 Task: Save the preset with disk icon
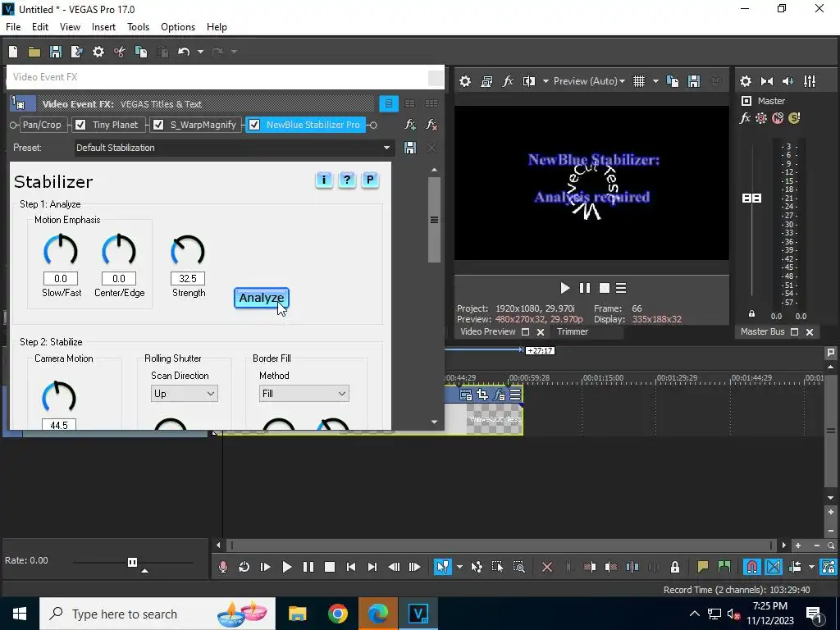(x=410, y=148)
